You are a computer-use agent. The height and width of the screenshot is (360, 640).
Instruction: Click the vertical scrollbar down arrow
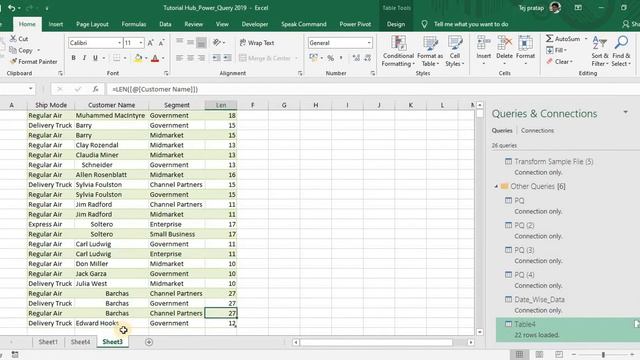(x=480, y=332)
